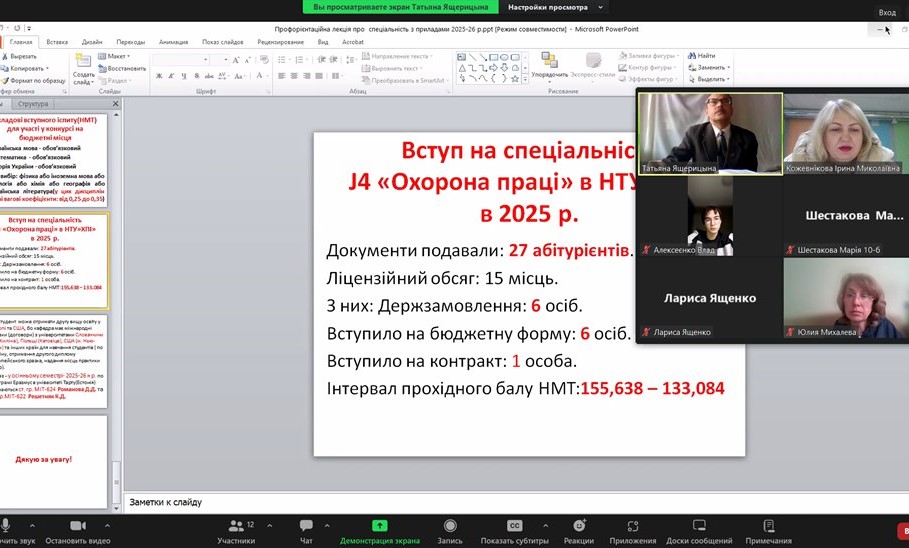Click the Найти find button
The height and width of the screenshot is (548, 909).
704,55
